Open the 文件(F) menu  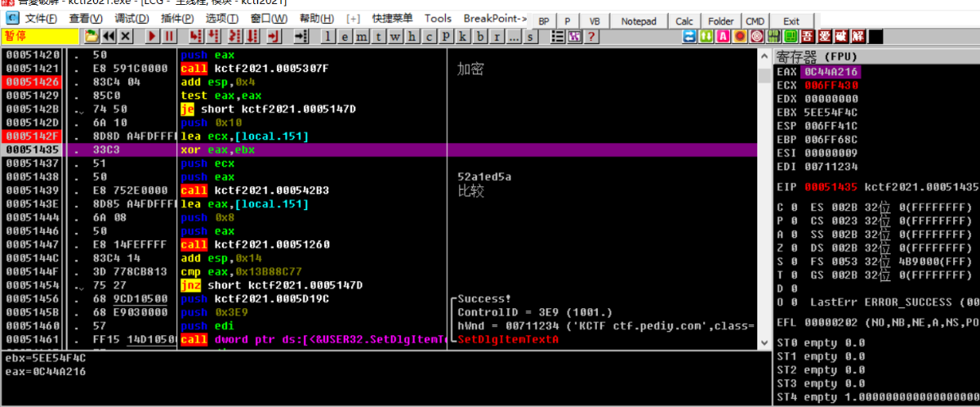tap(41, 19)
